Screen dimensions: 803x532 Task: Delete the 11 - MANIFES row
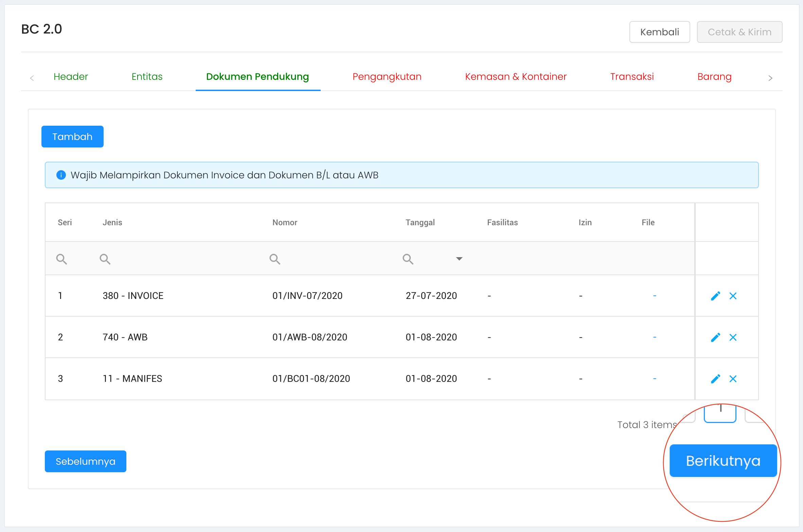[x=733, y=379]
